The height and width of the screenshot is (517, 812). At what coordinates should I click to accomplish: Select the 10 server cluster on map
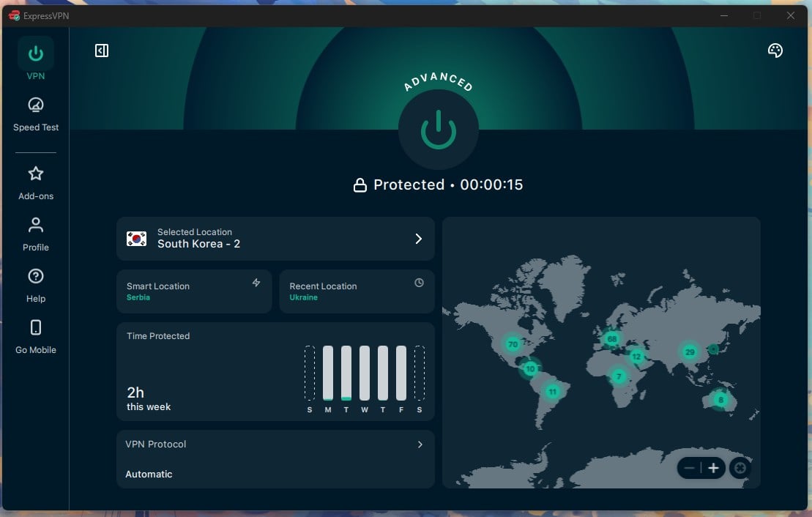530,369
